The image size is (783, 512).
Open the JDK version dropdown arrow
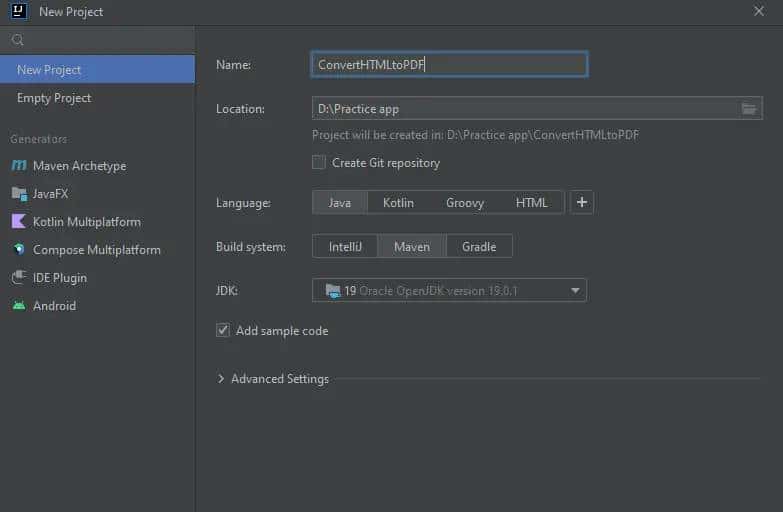pyautogui.click(x=575, y=291)
